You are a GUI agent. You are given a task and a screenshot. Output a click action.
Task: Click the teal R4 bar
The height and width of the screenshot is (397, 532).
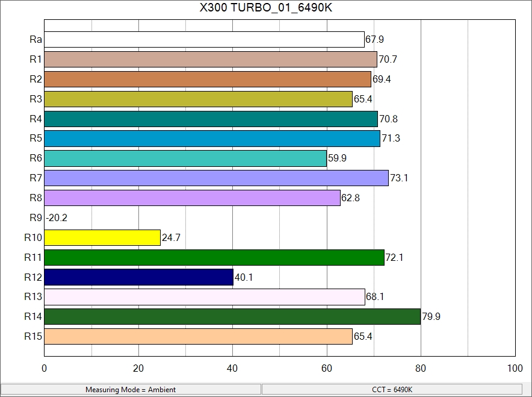pos(211,119)
